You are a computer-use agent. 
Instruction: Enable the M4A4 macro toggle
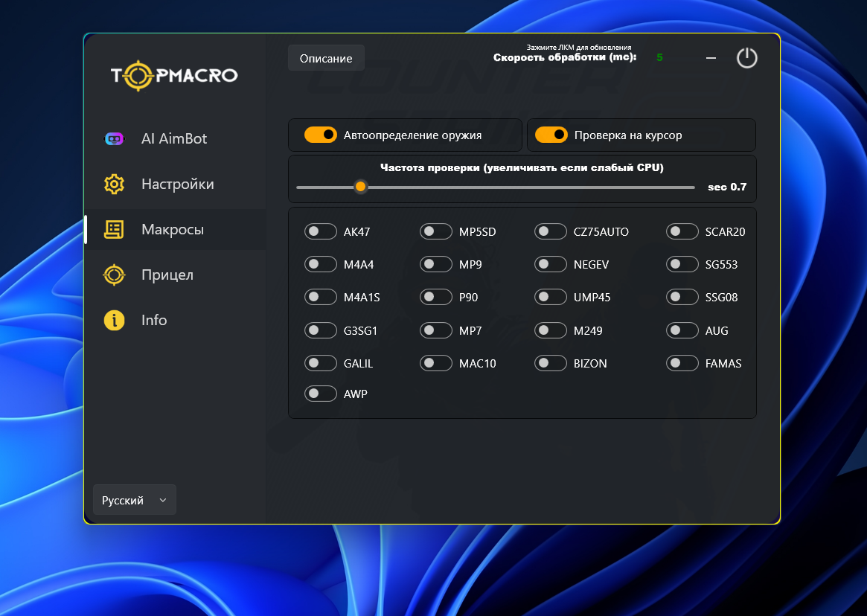tap(321, 264)
